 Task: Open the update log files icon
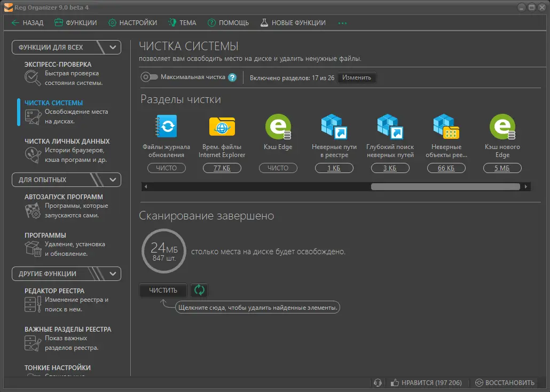tap(166, 126)
